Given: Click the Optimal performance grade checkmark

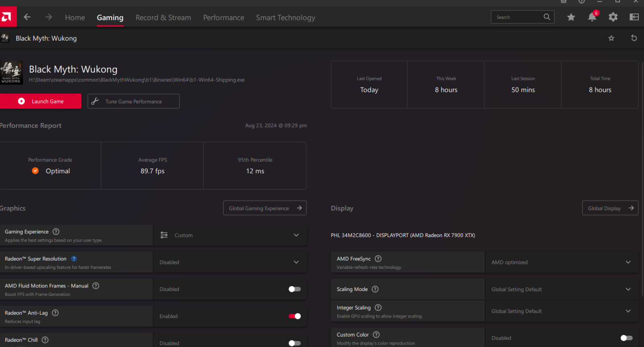Looking at the screenshot, I should tap(35, 171).
